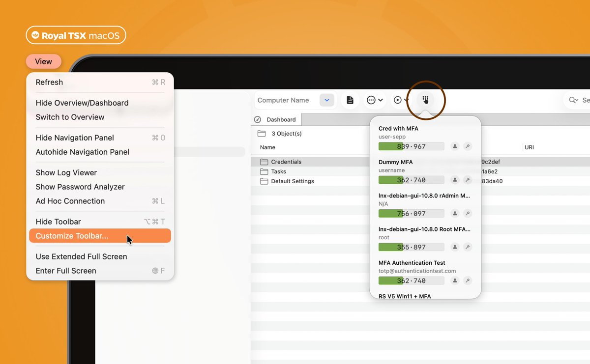This screenshot has height=364, width=590.
Task: Click the document icon in toolbar
Action: (350, 100)
